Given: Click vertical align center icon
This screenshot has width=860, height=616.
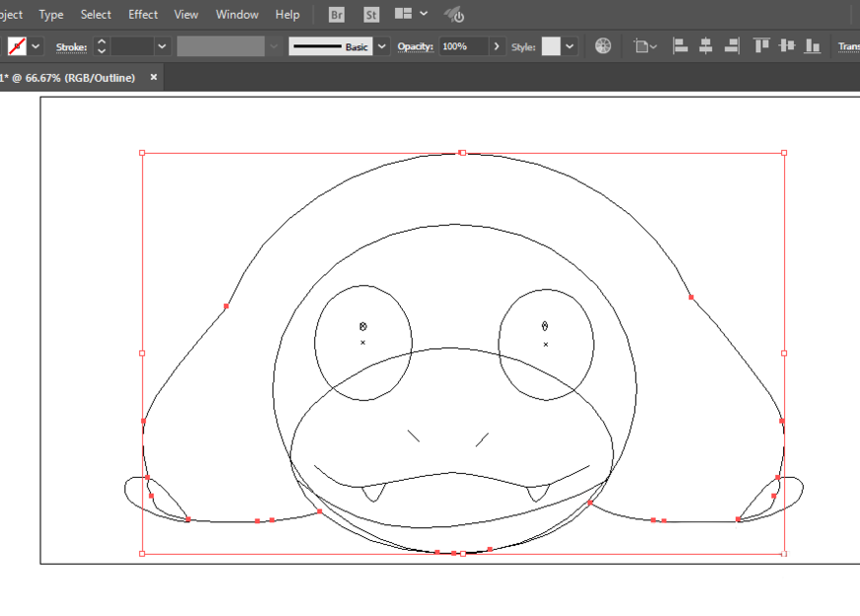Looking at the screenshot, I should (787, 46).
